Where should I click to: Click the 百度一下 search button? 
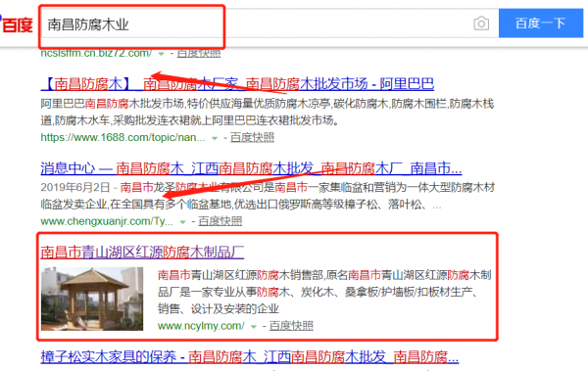(x=540, y=23)
